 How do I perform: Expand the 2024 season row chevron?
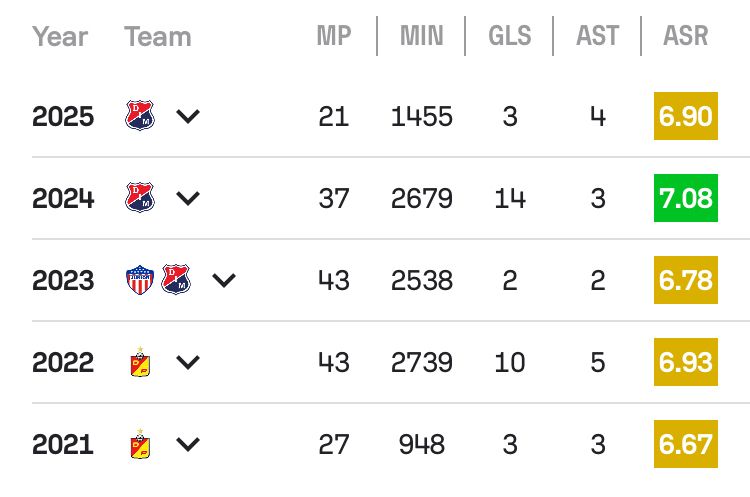tap(188, 198)
